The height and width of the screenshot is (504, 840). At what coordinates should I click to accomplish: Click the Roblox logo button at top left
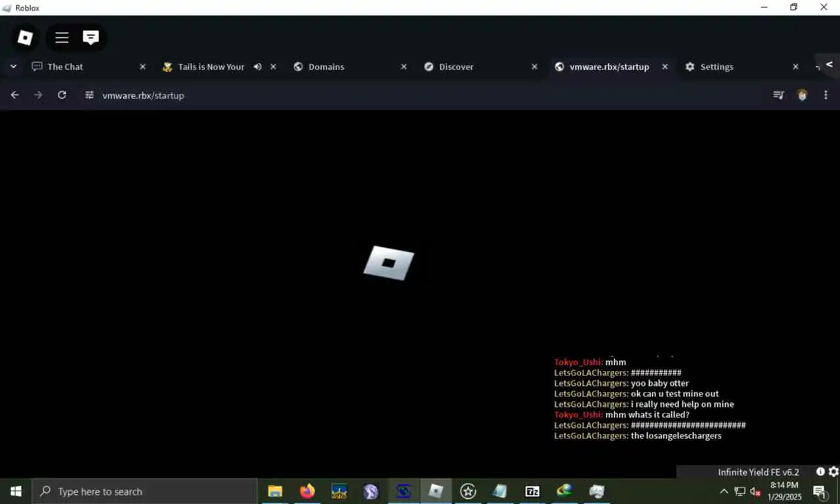click(x=25, y=38)
